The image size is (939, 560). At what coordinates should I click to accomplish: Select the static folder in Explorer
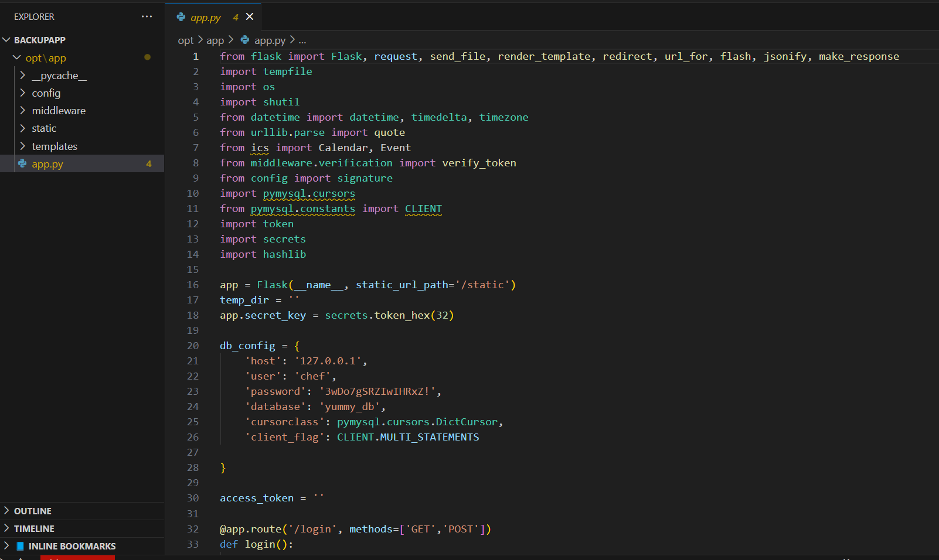(45, 128)
